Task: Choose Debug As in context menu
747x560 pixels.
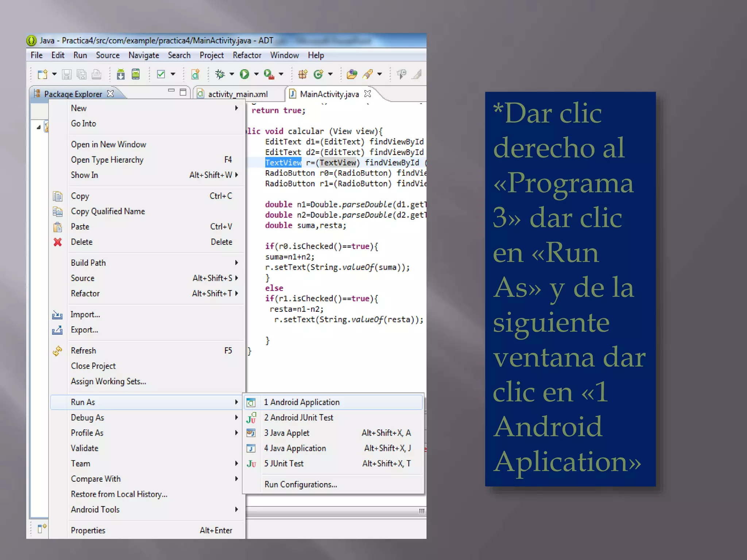Action: (x=146, y=418)
